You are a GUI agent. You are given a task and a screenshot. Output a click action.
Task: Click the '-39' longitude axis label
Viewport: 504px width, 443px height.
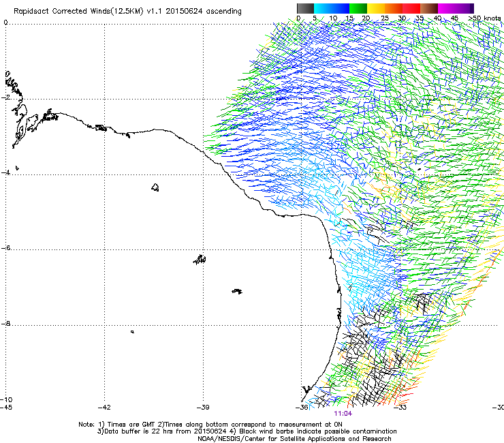203,408
